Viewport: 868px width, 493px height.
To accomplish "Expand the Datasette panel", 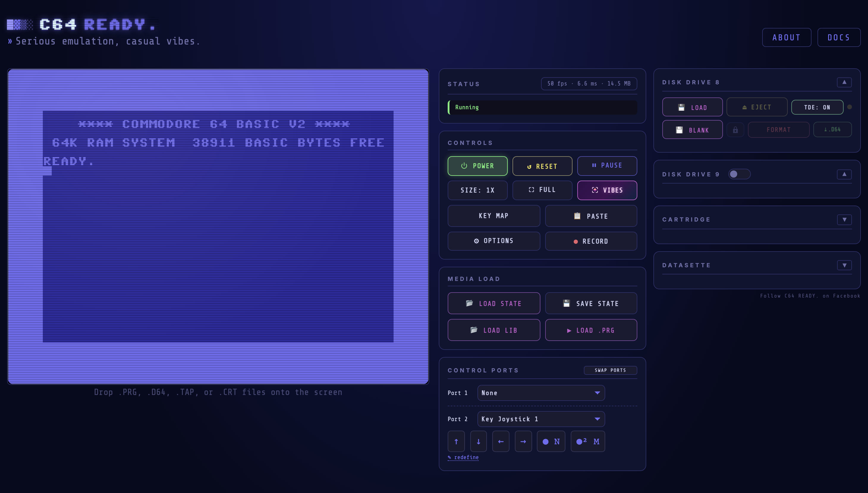I will (x=844, y=265).
